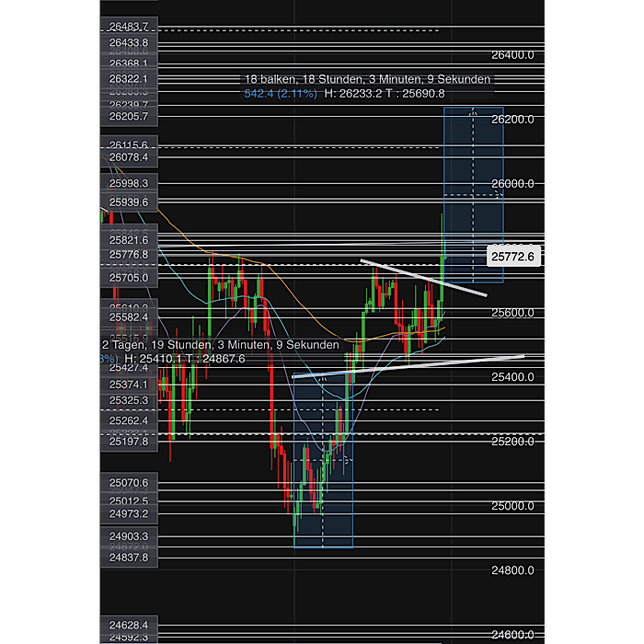
Task: Select the 25939.6 level label
Action: click(129, 202)
